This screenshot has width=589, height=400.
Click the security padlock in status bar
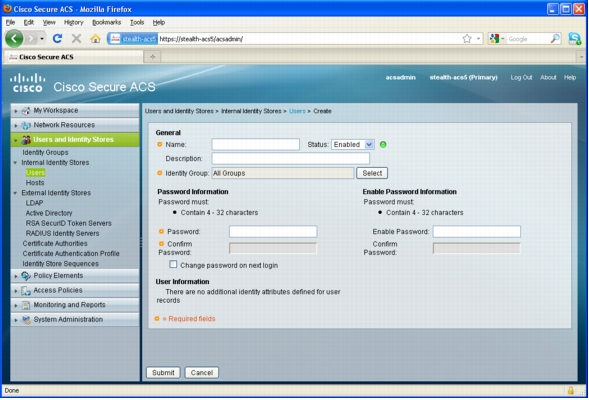point(570,391)
